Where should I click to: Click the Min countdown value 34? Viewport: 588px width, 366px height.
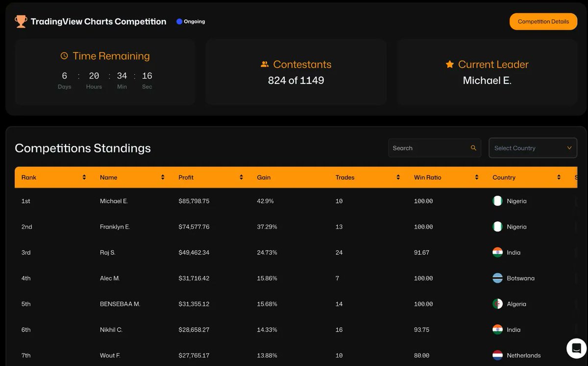point(122,76)
